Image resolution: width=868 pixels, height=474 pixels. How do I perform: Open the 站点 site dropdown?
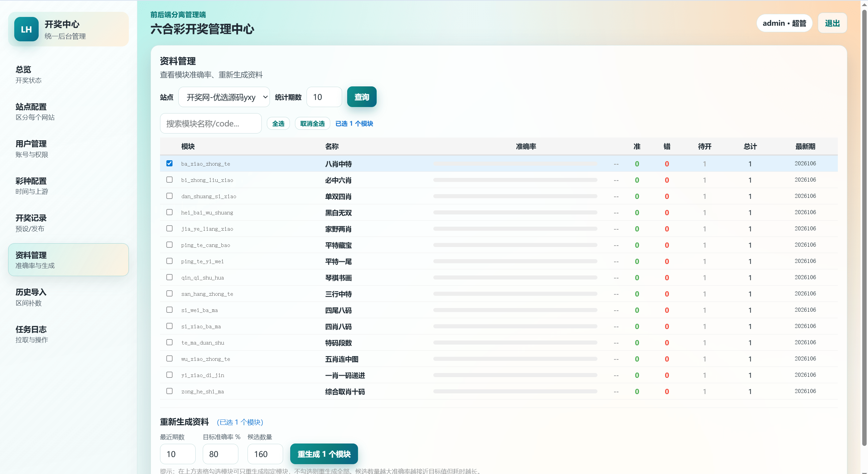[224, 97]
